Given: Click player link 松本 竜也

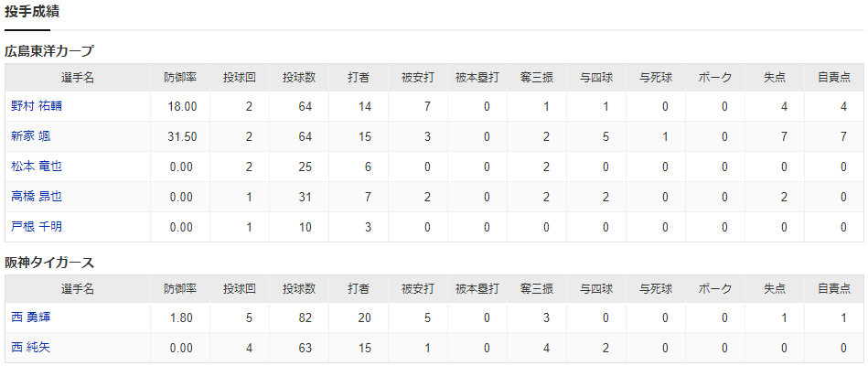Looking at the screenshot, I should point(37,167).
